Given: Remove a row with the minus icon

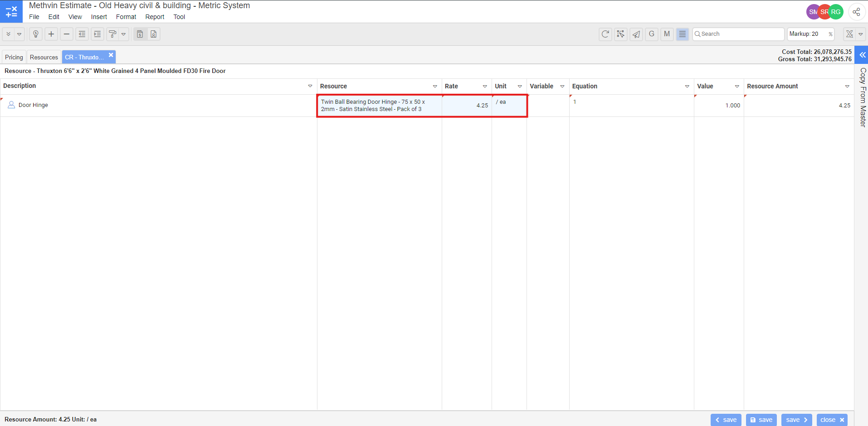Looking at the screenshot, I should click(67, 34).
